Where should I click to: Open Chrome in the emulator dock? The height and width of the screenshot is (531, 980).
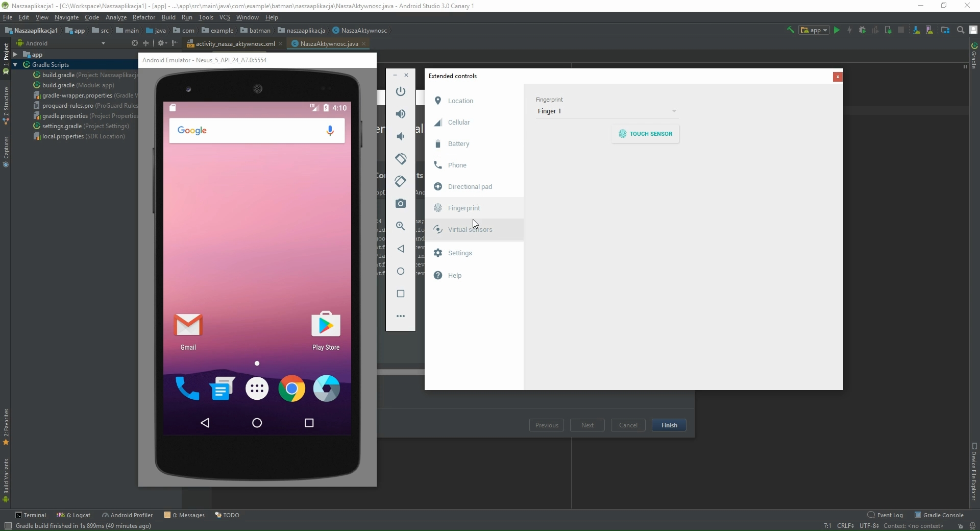point(291,389)
